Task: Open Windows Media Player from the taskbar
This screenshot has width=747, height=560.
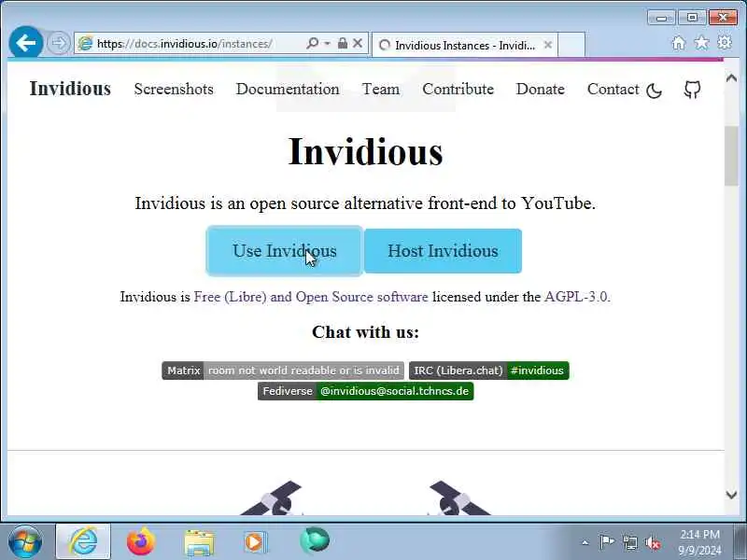Action: tap(255, 542)
